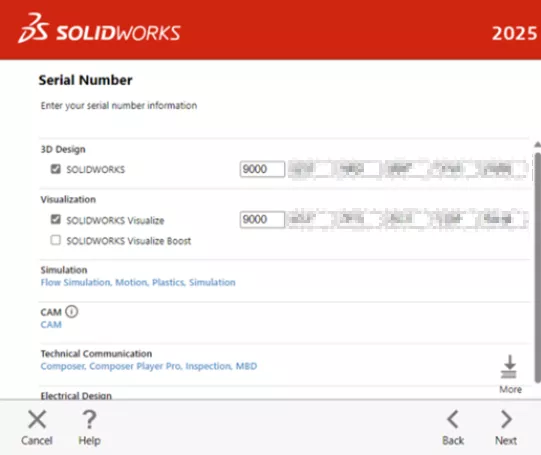
Task: Click the Technical Communication section label
Action: click(96, 354)
